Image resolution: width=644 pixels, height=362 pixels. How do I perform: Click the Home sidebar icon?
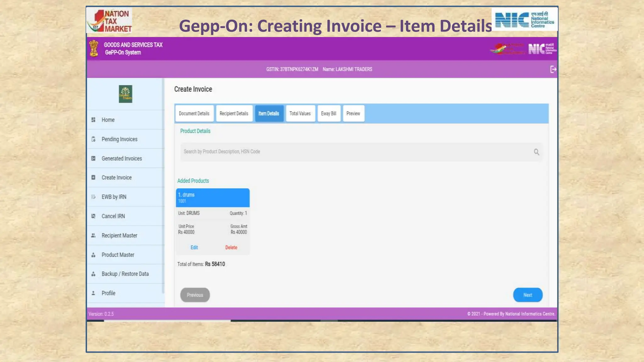93,120
